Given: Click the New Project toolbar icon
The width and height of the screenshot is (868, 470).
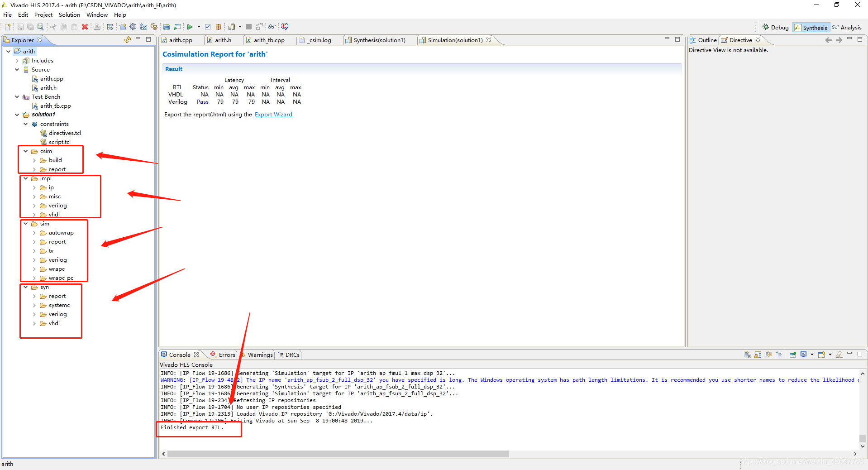Looking at the screenshot, I should pos(123,27).
